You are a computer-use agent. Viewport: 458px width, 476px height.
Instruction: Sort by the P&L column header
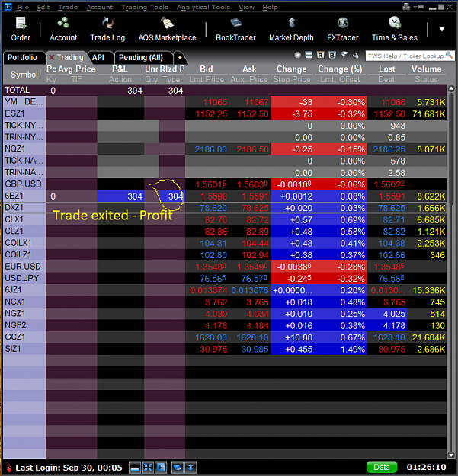pyautogui.click(x=120, y=69)
